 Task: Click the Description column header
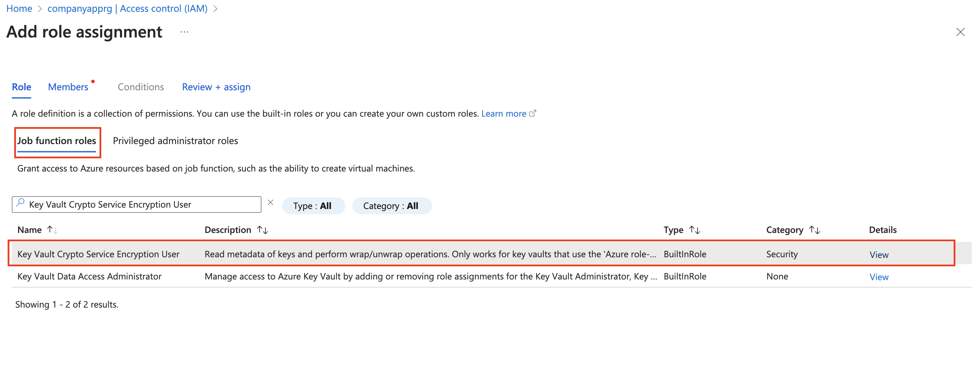[x=228, y=230]
